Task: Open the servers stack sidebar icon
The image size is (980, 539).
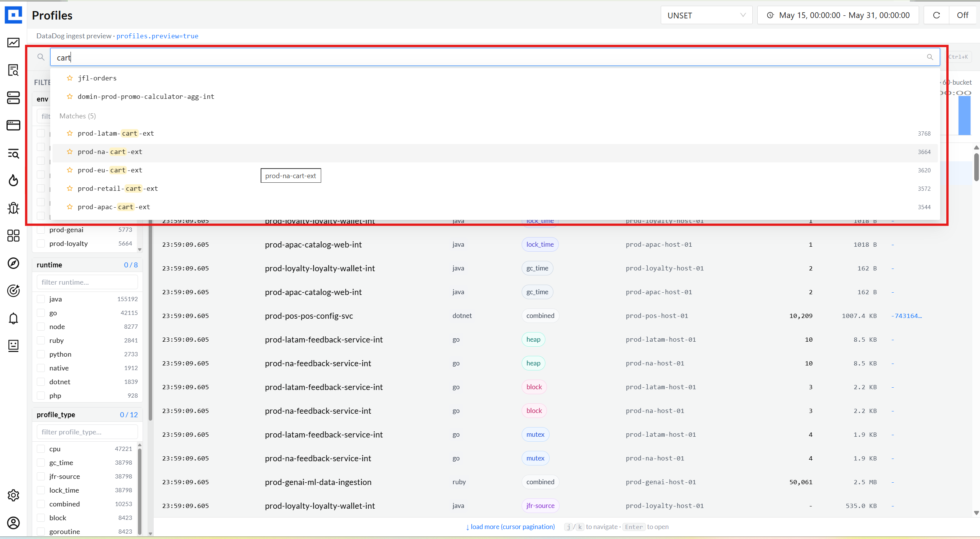Action: (13, 98)
